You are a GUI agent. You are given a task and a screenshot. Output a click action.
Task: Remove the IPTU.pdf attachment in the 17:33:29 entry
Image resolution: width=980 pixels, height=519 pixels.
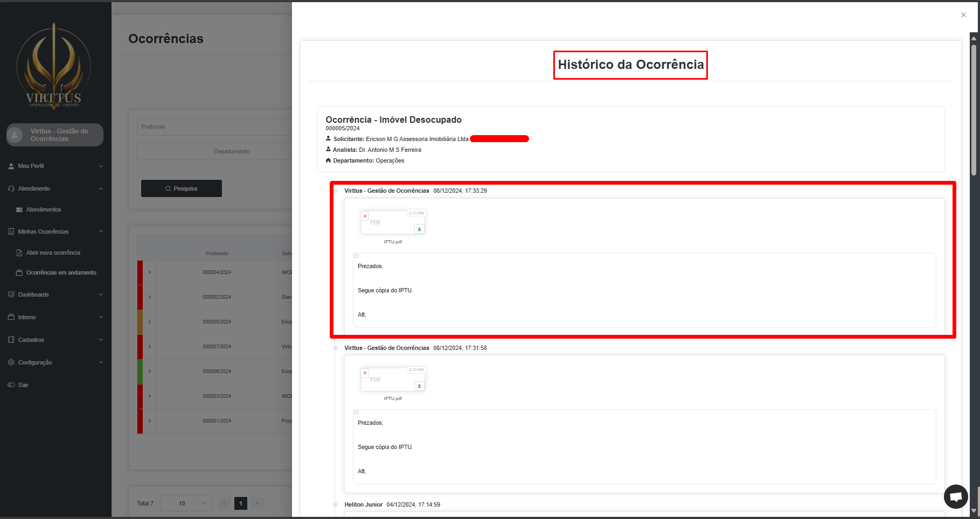365,216
